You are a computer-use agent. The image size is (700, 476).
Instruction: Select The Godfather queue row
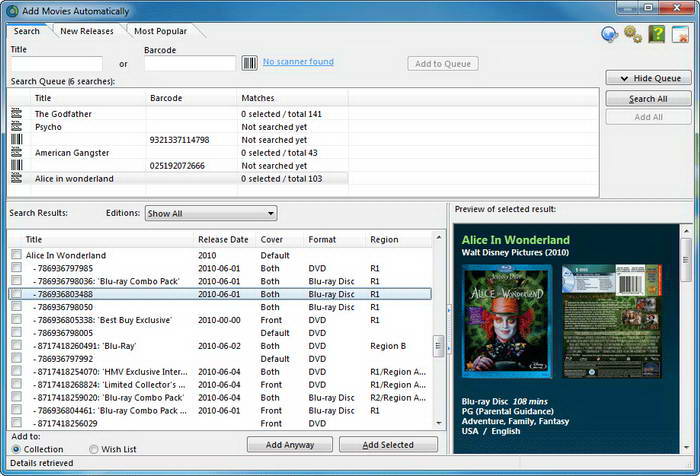pos(178,114)
